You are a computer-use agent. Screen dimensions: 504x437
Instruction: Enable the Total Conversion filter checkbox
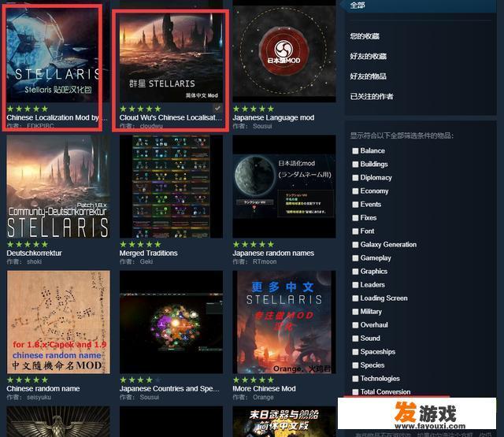[x=355, y=392]
